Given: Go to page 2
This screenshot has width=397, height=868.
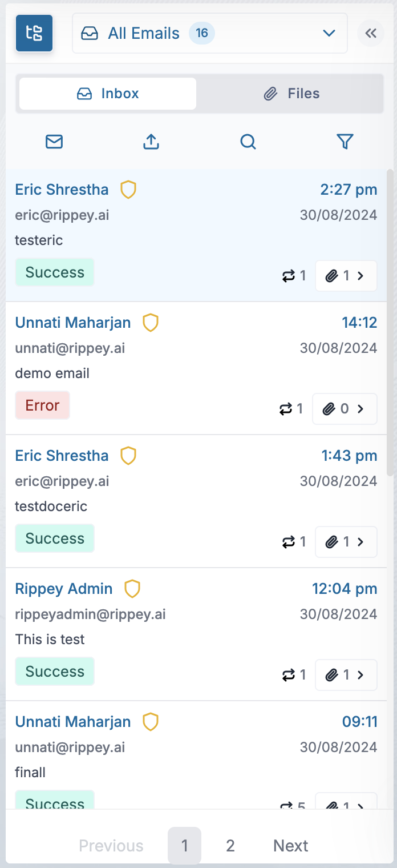Looking at the screenshot, I should pyautogui.click(x=230, y=846).
